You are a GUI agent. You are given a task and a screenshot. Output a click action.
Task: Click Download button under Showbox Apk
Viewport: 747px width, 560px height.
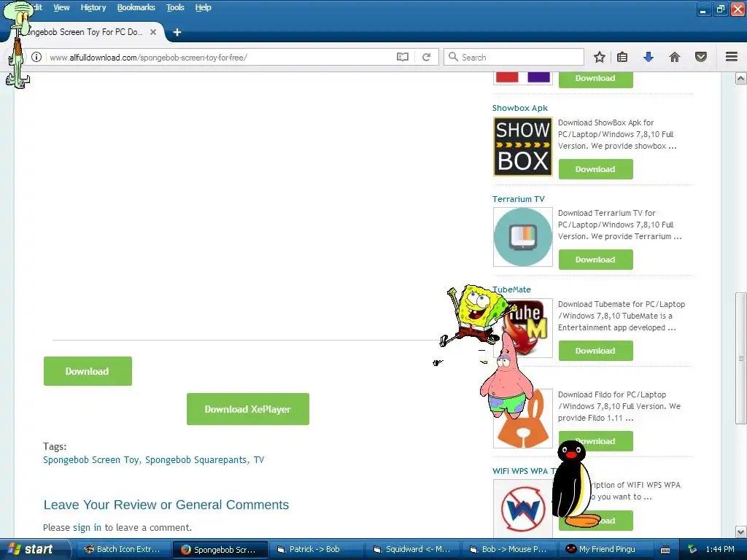(595, 169)
